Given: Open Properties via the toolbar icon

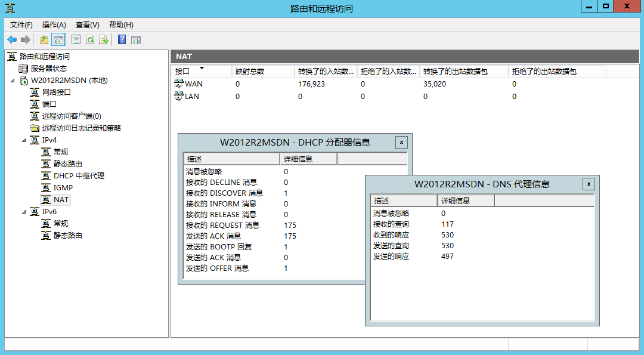Looking at the screenshot, I should [76, 39].
